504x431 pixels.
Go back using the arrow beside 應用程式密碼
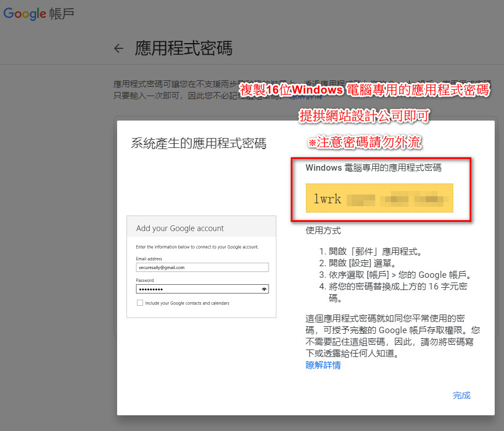point(119,48)
